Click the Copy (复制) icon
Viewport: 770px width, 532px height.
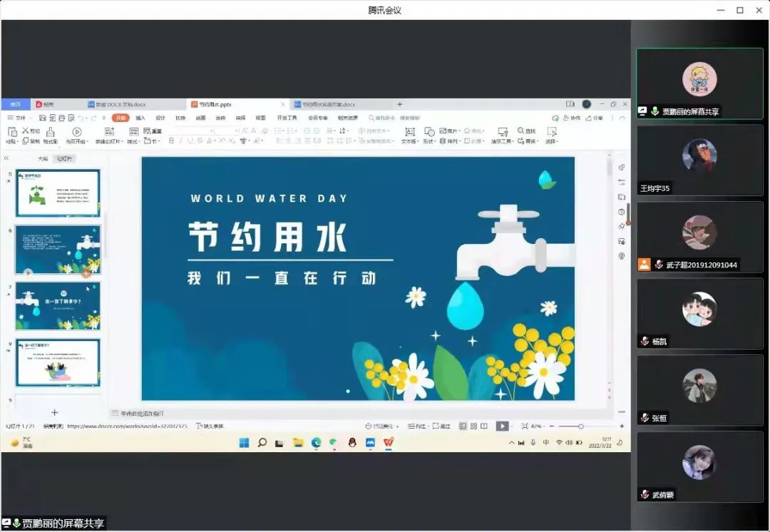(x=26, y=141)
